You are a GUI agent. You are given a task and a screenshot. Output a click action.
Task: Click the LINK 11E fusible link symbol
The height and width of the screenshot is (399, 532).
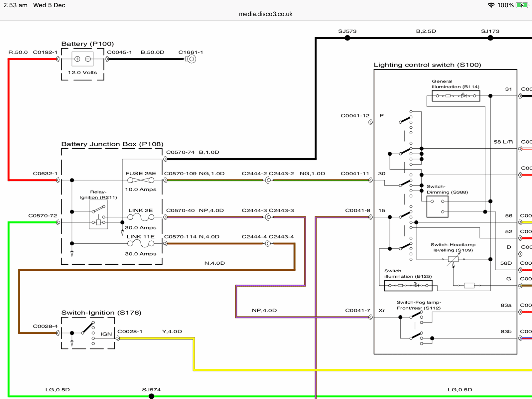141,244
